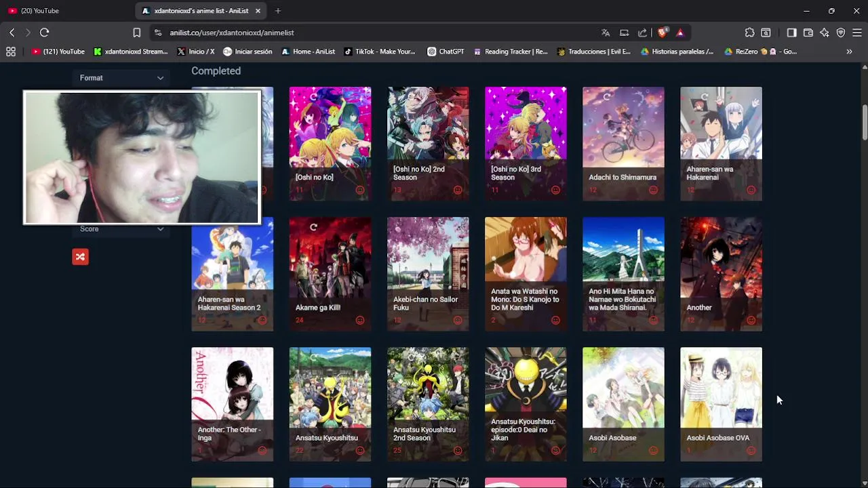Click episode count 25 on Ansatsu Kyoushitsu 2nd Season
This screenshot has height=488, width=868.
[x=397, y=450]
